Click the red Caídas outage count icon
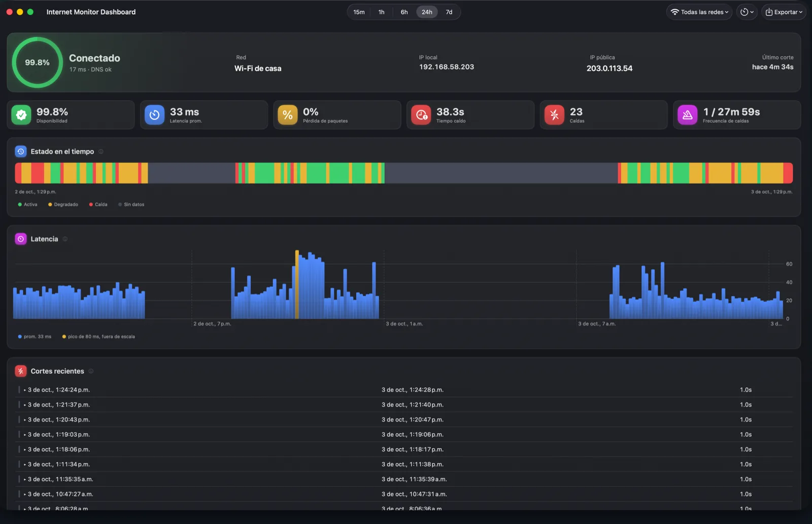The image size is (812, 524). pyautogui.click(x=554, y=115)
